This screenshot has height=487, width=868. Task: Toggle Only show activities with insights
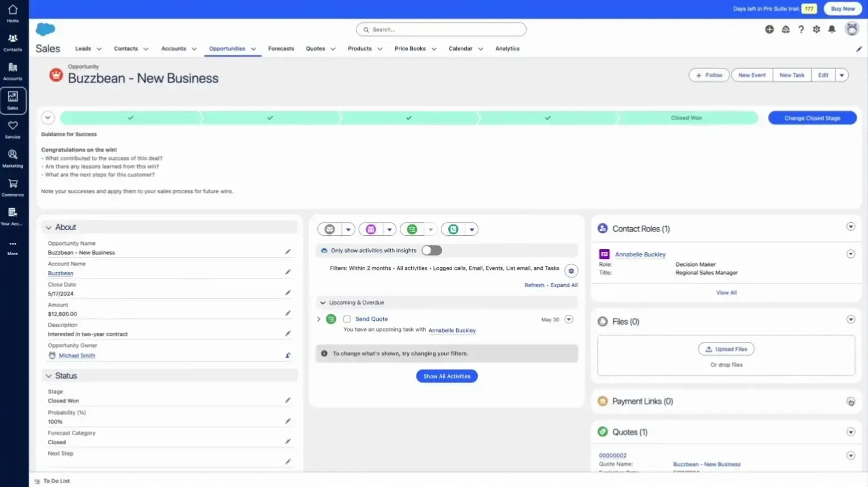[432, 251]
